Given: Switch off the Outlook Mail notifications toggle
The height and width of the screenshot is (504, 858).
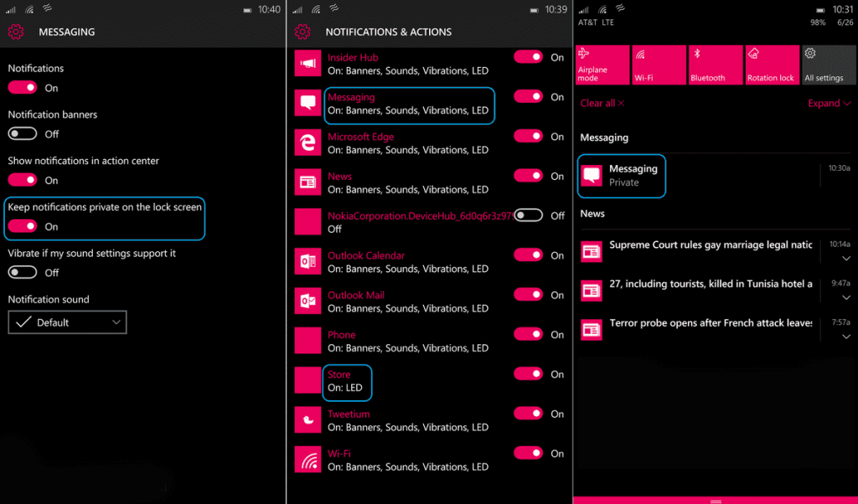Looking at the screenshot, I should tap(528, 295).
